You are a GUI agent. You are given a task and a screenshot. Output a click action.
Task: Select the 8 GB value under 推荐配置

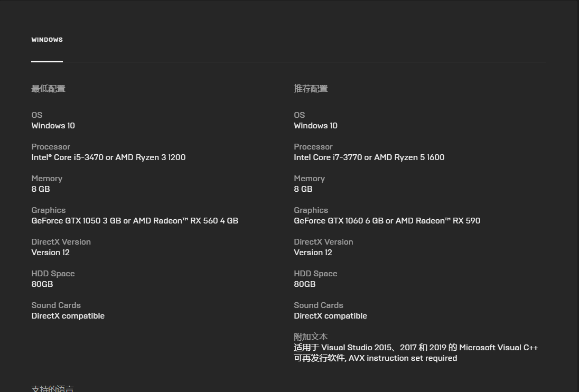point(303,189)
